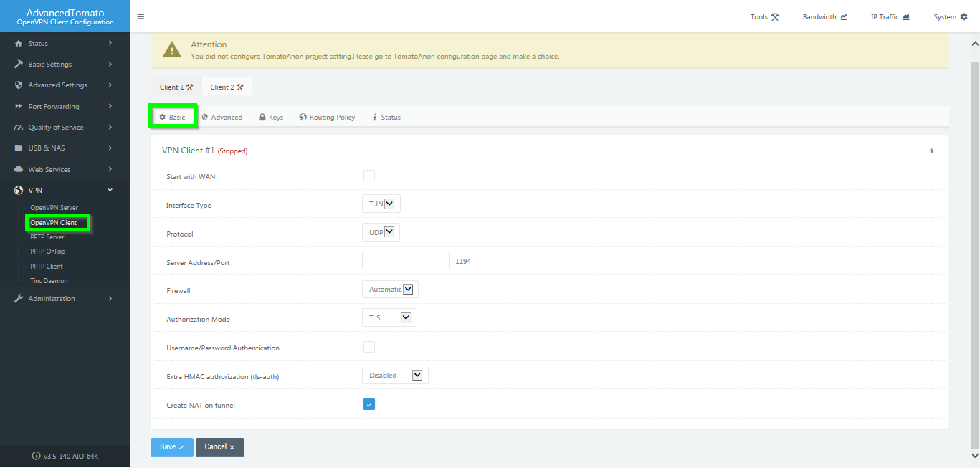Expand Administration chevron
The height and width of the screenshot is (468, 980).
point(110,299)
